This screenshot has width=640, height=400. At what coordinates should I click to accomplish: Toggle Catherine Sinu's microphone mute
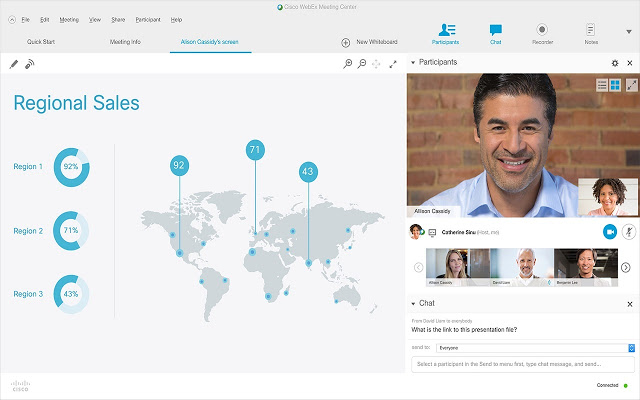tap(630, 231)
